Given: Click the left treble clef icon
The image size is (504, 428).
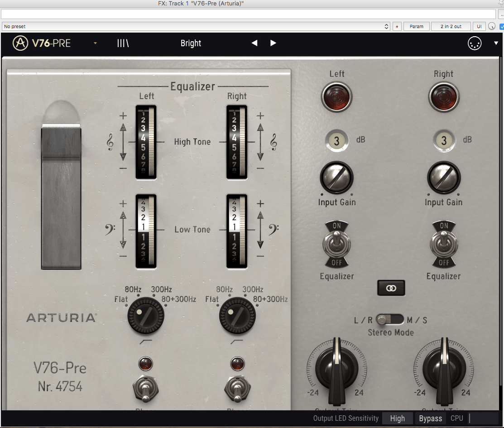Looking at the screenshot, I should [110, 142].
